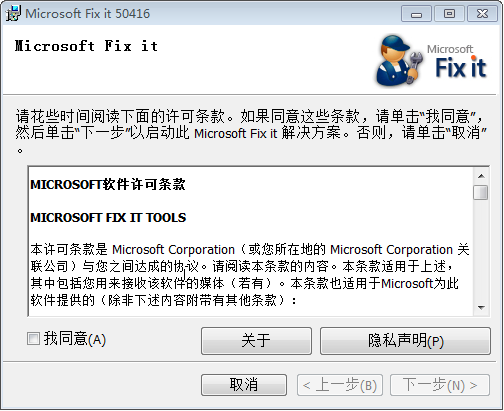Click the 我同意(A) label text
This screenshot has height=411, width=504.
(x=75, y=339)
